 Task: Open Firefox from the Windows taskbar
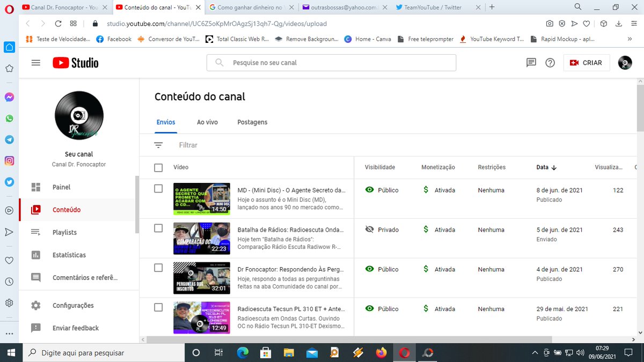tap(381, 352)
